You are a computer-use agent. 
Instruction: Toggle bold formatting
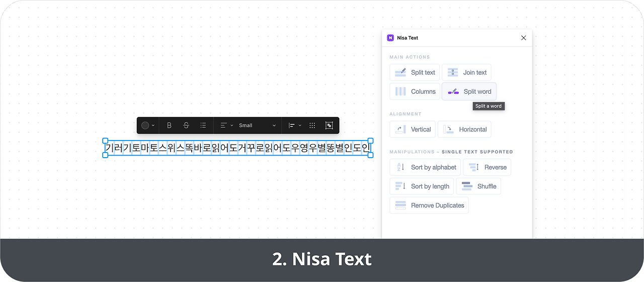pos(169,125)
